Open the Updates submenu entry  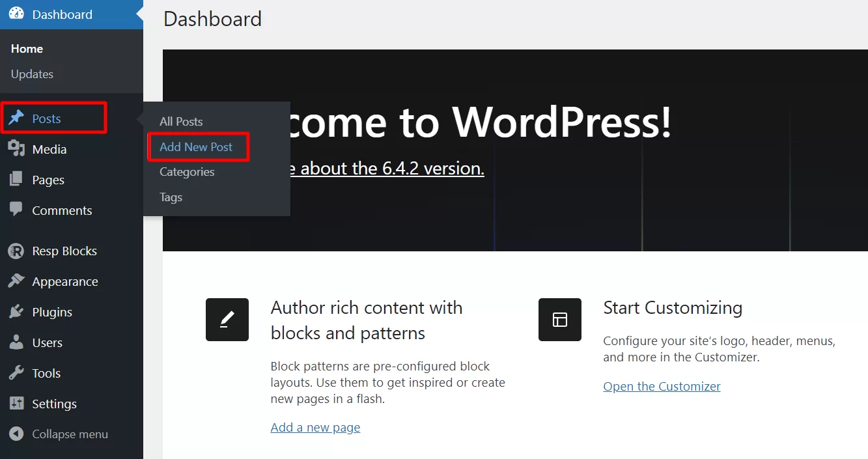(32, 74)
